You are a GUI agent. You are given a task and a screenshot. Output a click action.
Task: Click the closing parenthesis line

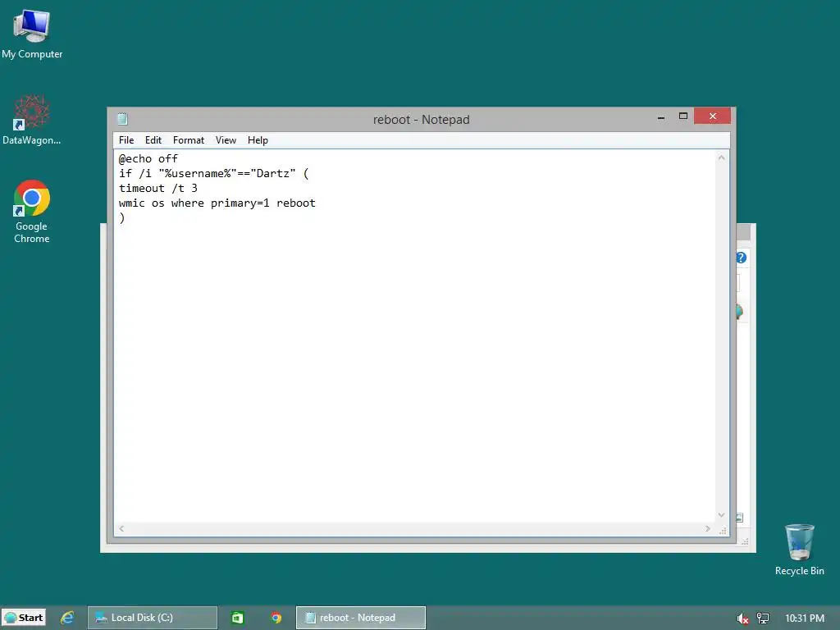click(x=122, y=217)
